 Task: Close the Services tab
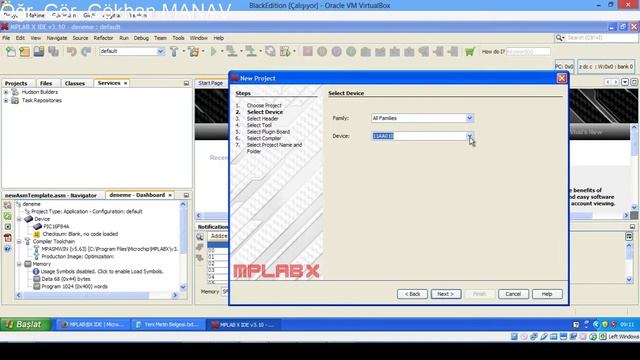pyautogui.click(x=125, y=83)
